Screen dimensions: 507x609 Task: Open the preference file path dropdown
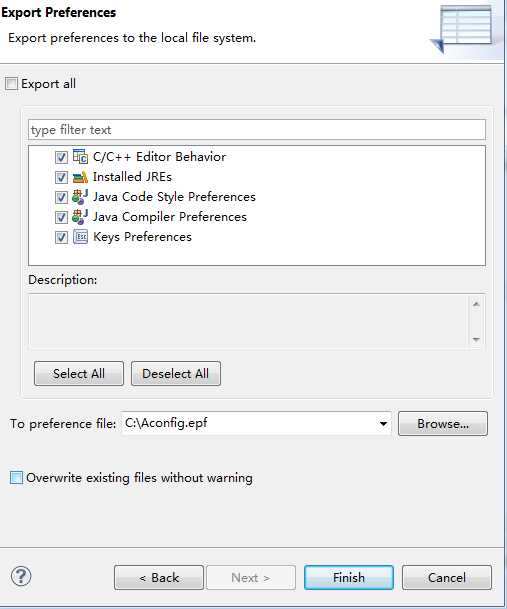383,423
